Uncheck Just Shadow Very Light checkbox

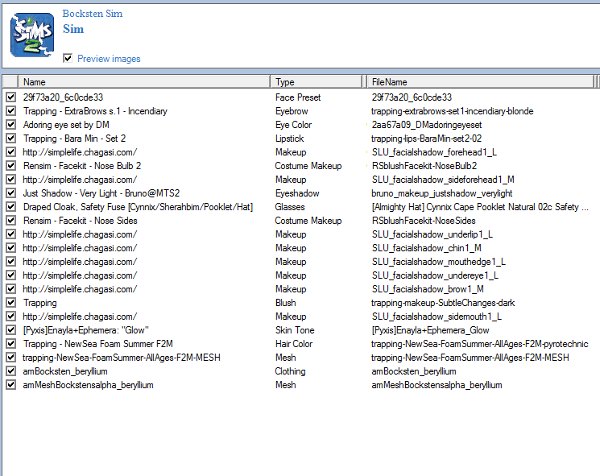pyautogui.click(x=11, y=193)
